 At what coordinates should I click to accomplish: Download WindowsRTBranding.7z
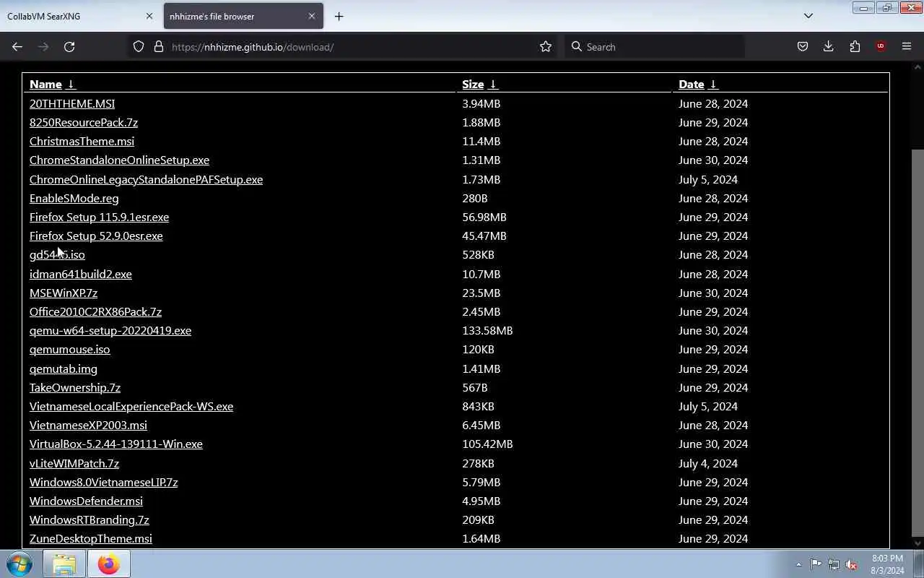[x=90, y=519]
